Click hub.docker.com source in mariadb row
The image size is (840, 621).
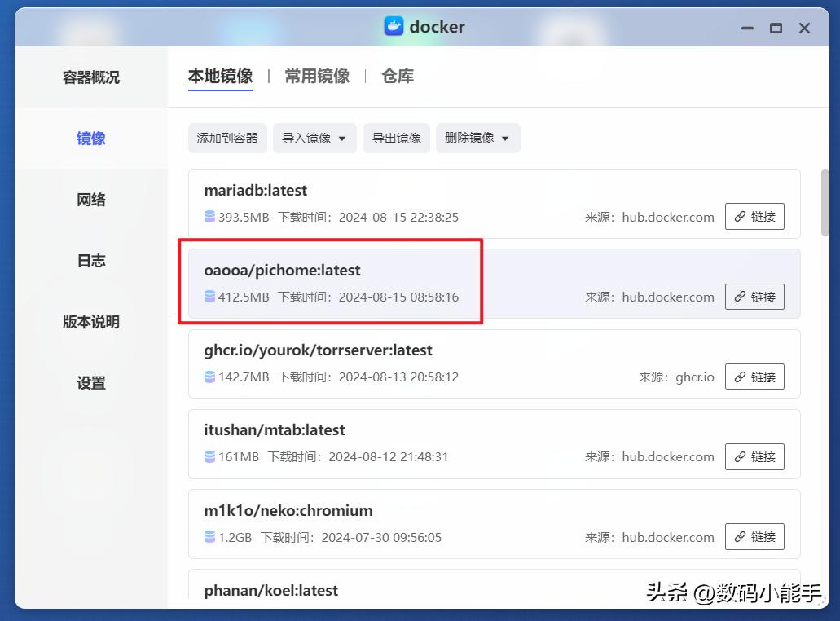pyautogui.click(x=668, y=217)
